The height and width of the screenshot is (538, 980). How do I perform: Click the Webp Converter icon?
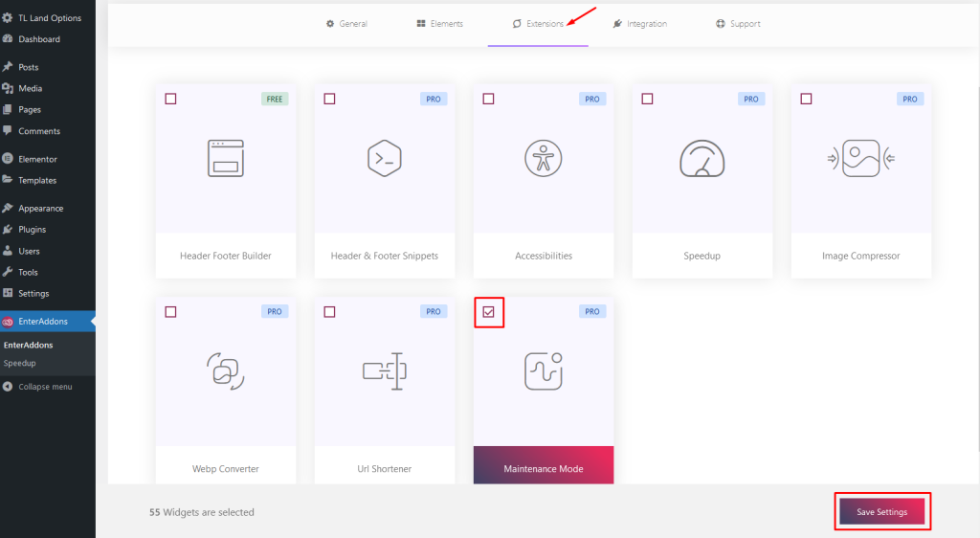tap(226, 371)
